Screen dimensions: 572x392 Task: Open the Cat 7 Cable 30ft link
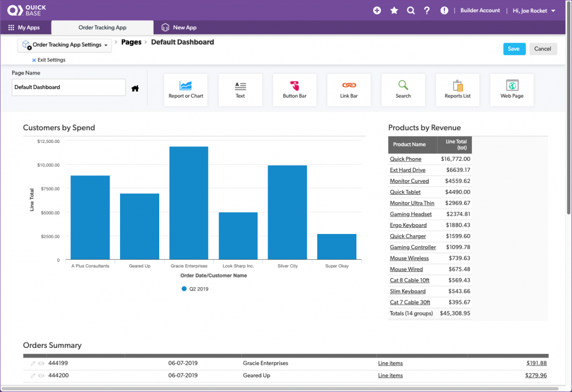tap(409, 302)
